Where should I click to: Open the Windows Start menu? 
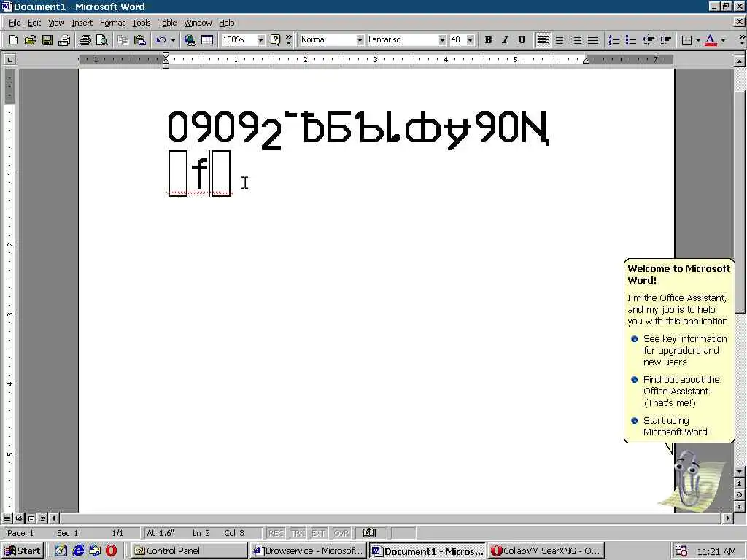(23, 551)
